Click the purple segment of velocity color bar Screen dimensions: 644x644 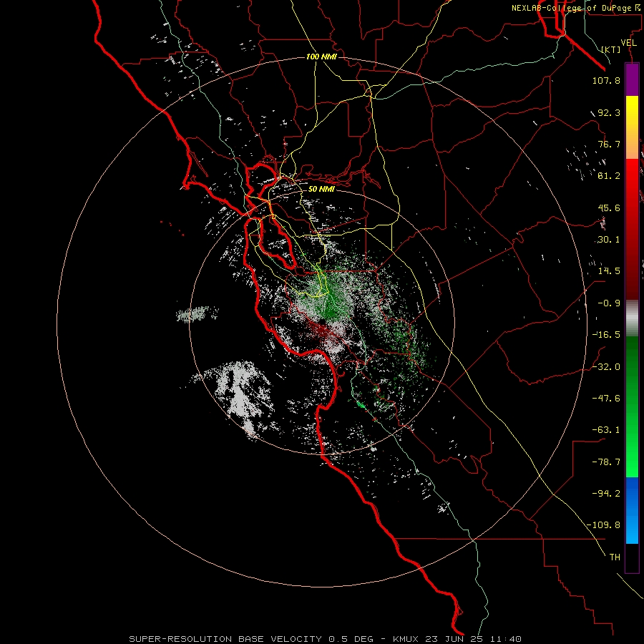click(632, 79)
